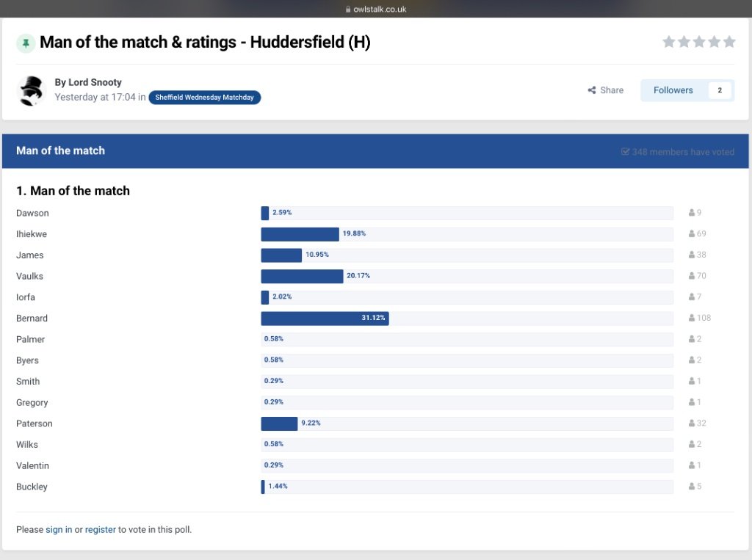This screenshot has height=560, width=752.
Task: Click the voter icon beside James' 38 votes
Action: pos(692,255)
